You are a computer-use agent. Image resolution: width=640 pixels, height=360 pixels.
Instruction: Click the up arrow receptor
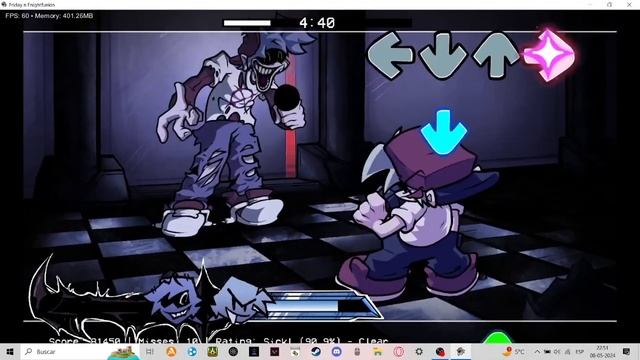point(496,55)
